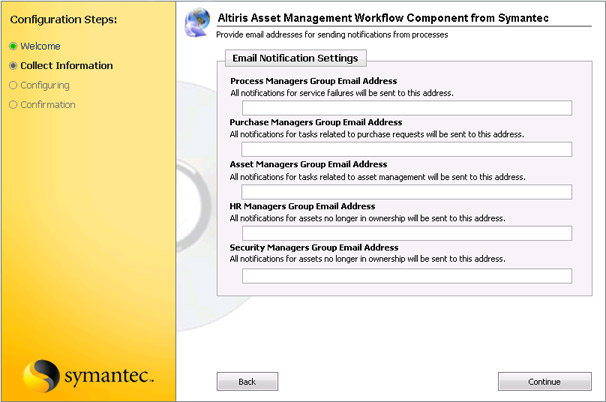Click the Configuration Steps heading
This screenshot has height=402, width=606.
pos(63,19)
